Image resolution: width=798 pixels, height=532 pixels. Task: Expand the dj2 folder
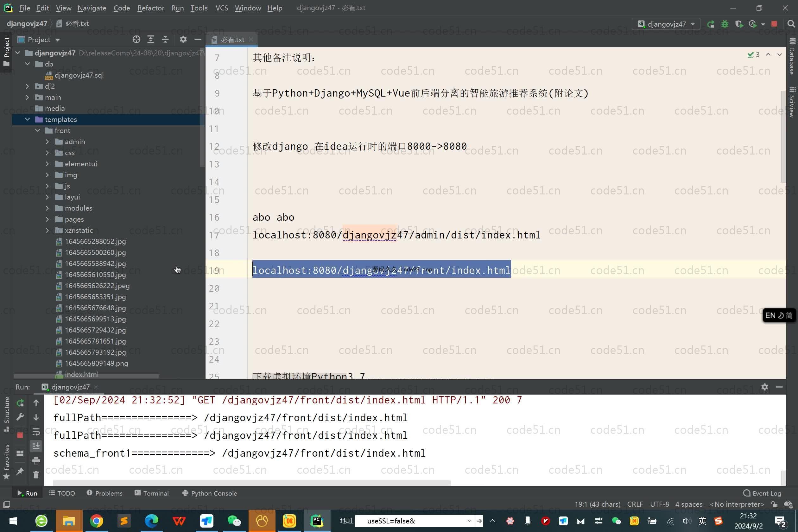pyautogui.click(x=28, y=86)
